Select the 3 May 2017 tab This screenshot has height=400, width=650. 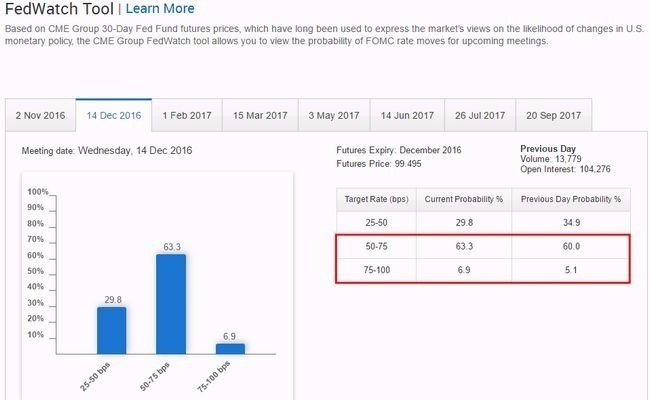(334, 115)
